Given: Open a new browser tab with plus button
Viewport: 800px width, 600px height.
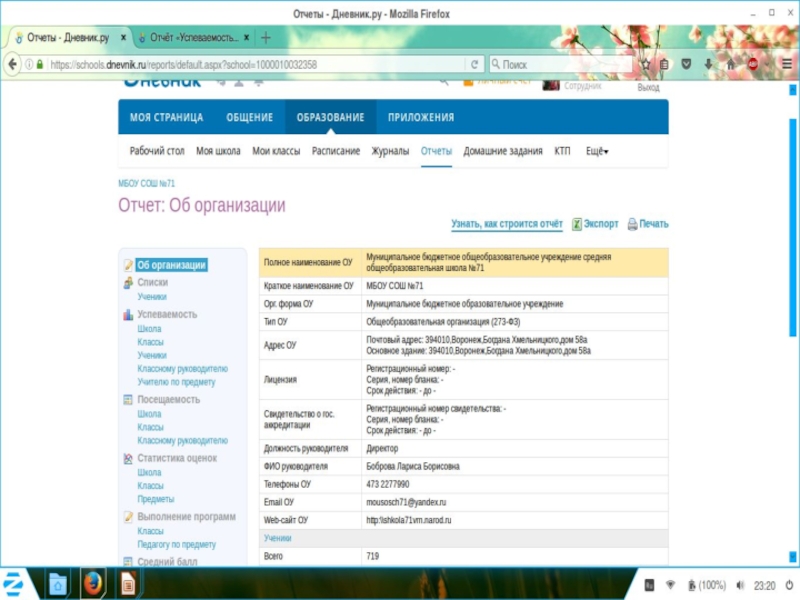Looking at the screenshot, I should [266, 38].
